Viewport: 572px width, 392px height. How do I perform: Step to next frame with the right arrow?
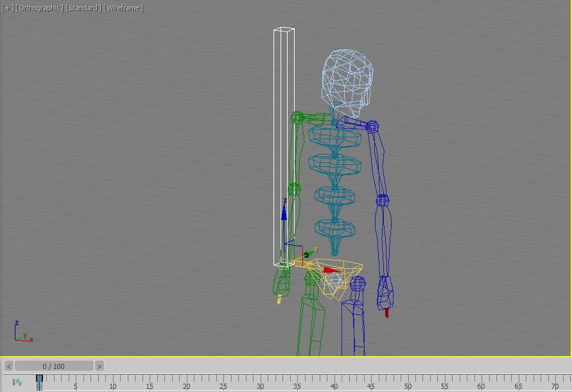coord(100,366)
